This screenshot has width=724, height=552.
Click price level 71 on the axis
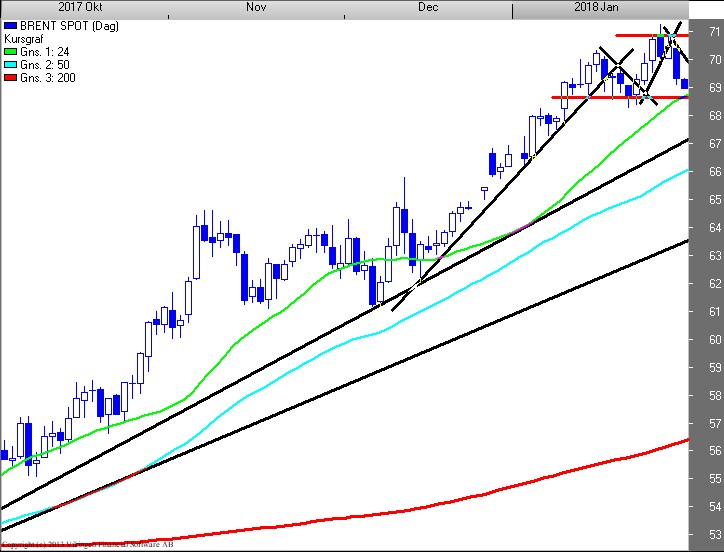click(x=715, y=31)
